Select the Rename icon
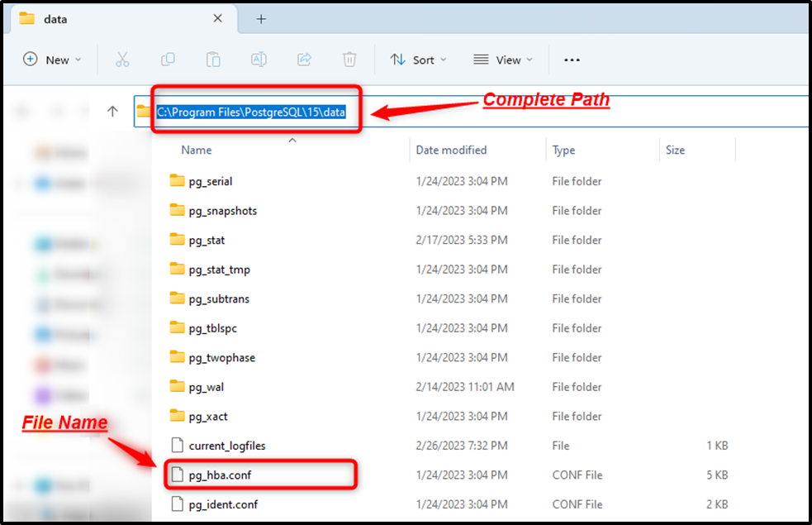 click(259, 59)
